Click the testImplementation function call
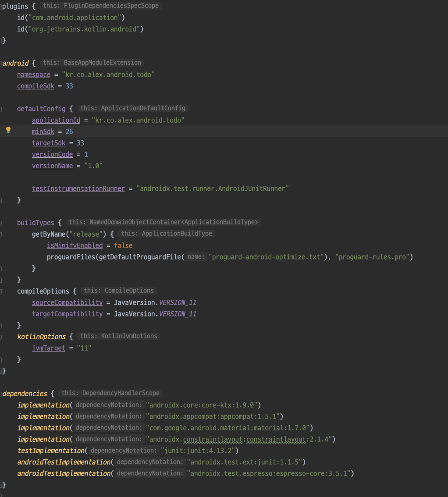 tap(51, 451)
